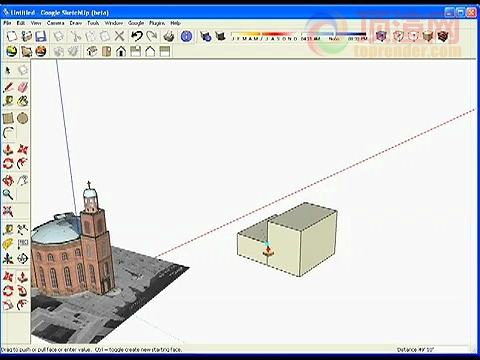The width and height of the screenshot is (480, 360).
Task: Toggle shadows display button
Action: point(220,36)
